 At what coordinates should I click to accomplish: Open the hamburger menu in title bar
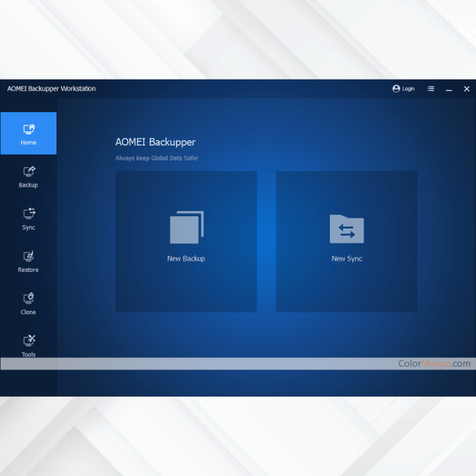click(x=430, y=88)
